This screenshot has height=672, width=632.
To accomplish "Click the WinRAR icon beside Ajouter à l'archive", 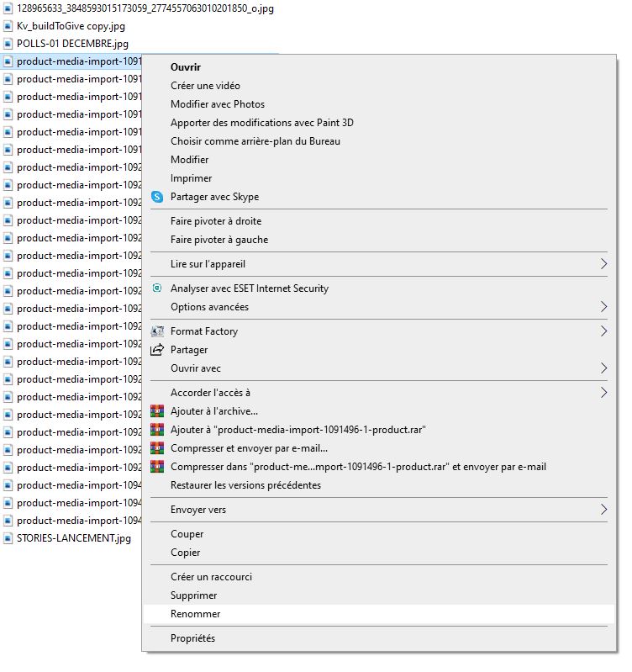I will pos(157,411).
